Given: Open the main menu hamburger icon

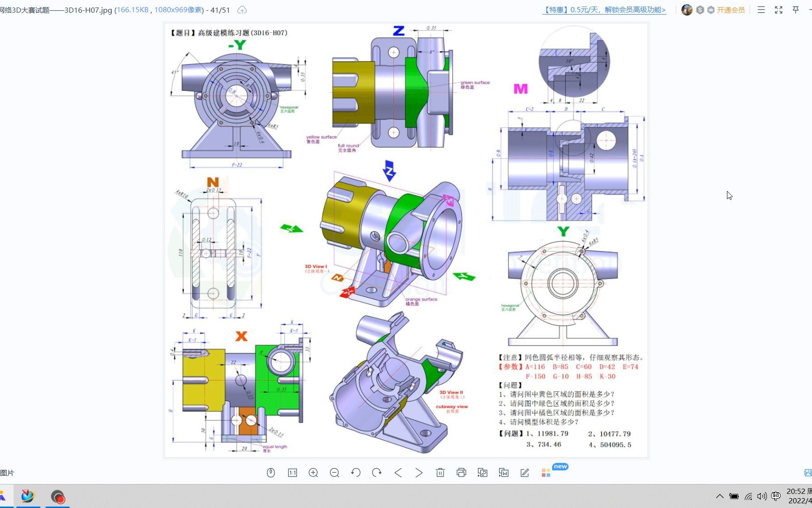Looking at the screenshot, I should [761, 10].
